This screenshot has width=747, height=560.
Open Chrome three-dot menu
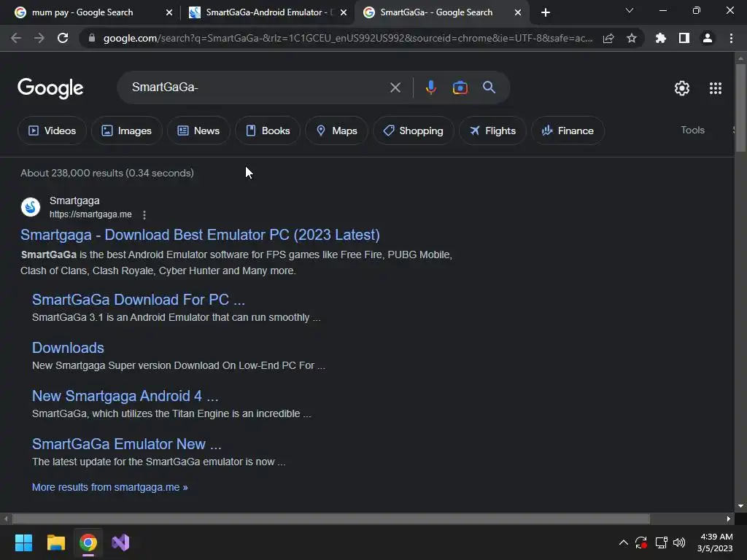pyautogui.click(x=731, y=38)
